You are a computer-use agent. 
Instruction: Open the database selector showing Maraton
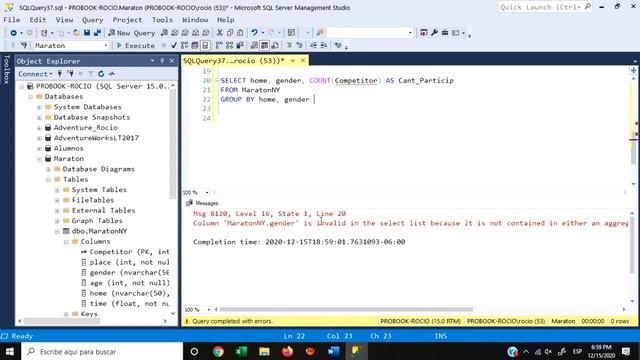[x=71, y=45]
